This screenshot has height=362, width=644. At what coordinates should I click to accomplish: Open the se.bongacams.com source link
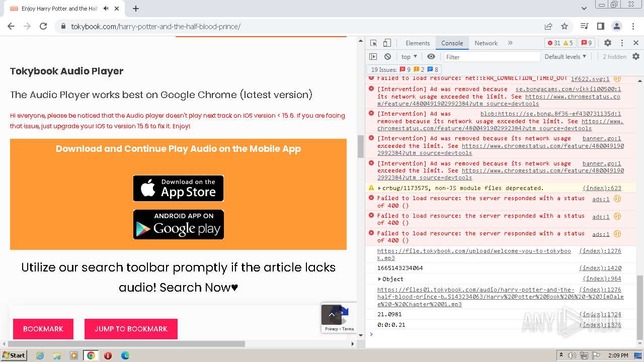pos(569,89)
